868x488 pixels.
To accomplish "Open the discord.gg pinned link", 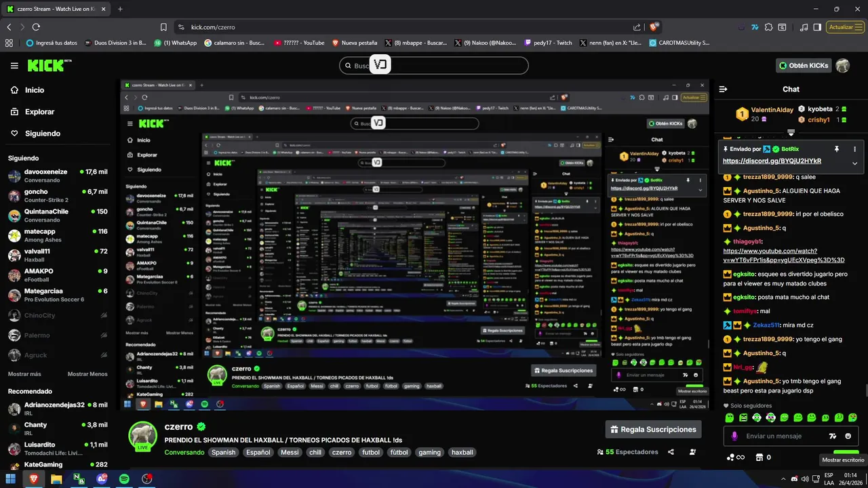I will click(x=772, y=161).
